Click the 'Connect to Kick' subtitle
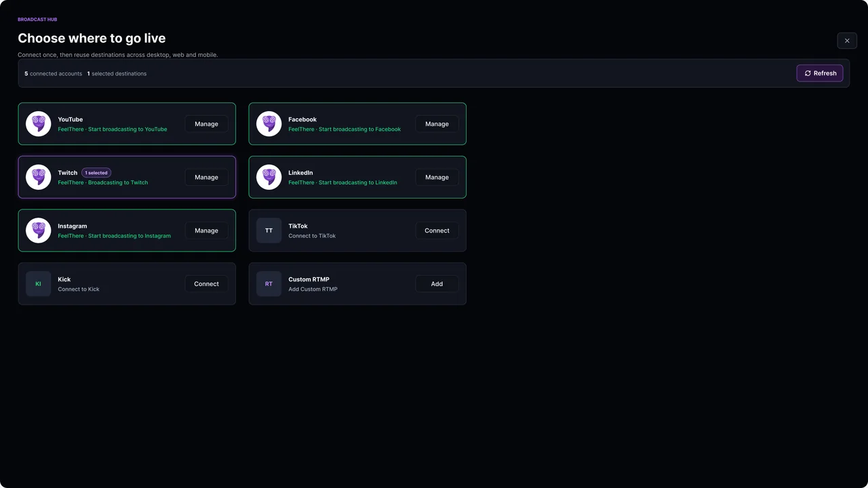Screen dimensions: 868x488 point(79,289)
